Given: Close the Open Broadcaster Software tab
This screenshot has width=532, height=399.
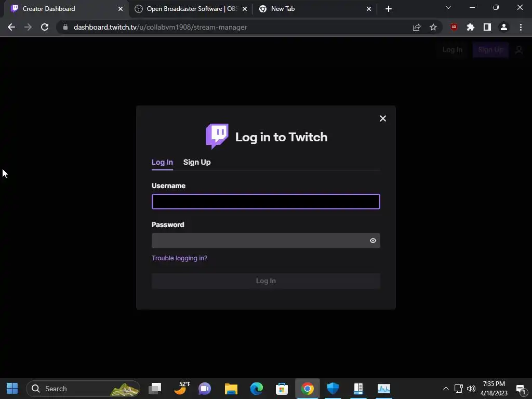Looking at the screenshot, I should point(245,9).
